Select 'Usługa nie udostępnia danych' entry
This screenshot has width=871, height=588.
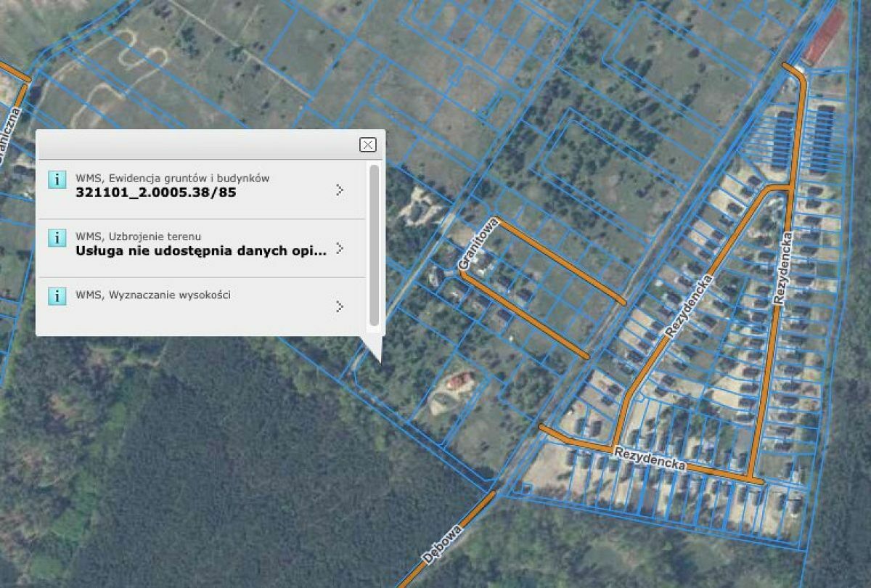tap(200, 251)
